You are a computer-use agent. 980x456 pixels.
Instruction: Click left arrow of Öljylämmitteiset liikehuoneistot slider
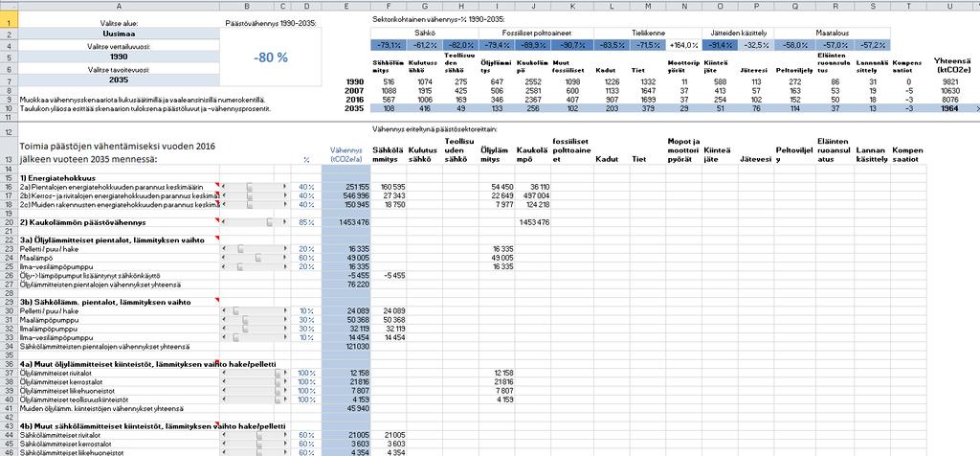coord(224,390)
